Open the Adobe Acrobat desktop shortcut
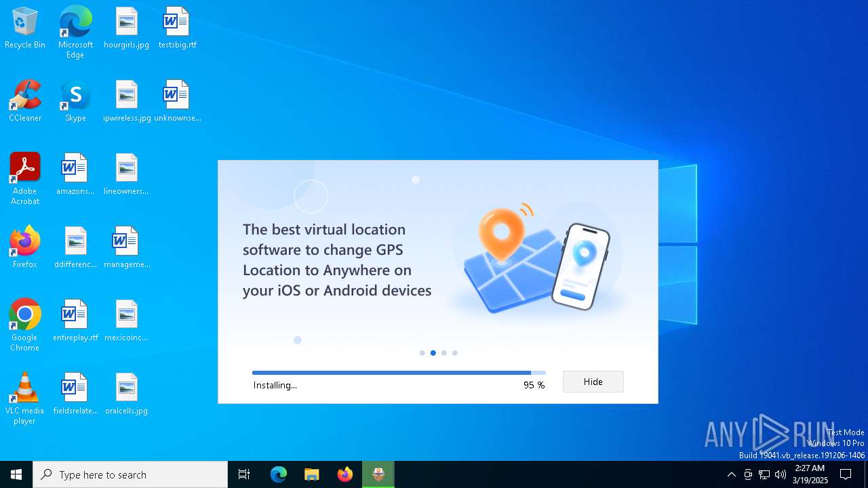The image size is (868, 488). (25, 179)
